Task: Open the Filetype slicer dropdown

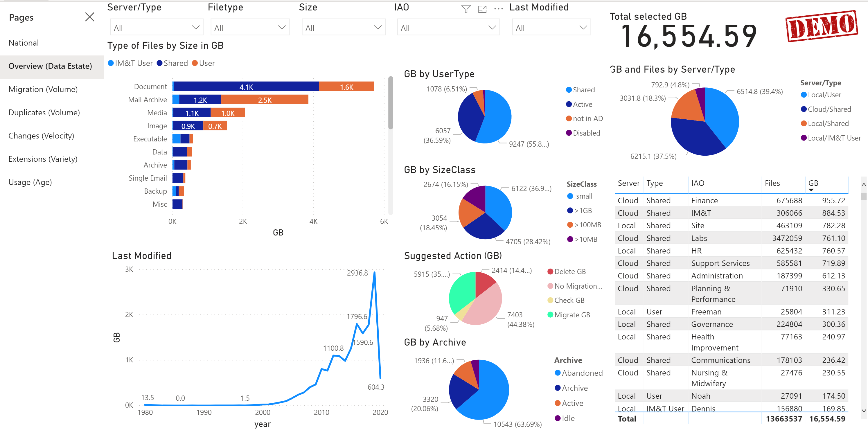Action: (x=282, y=28)
